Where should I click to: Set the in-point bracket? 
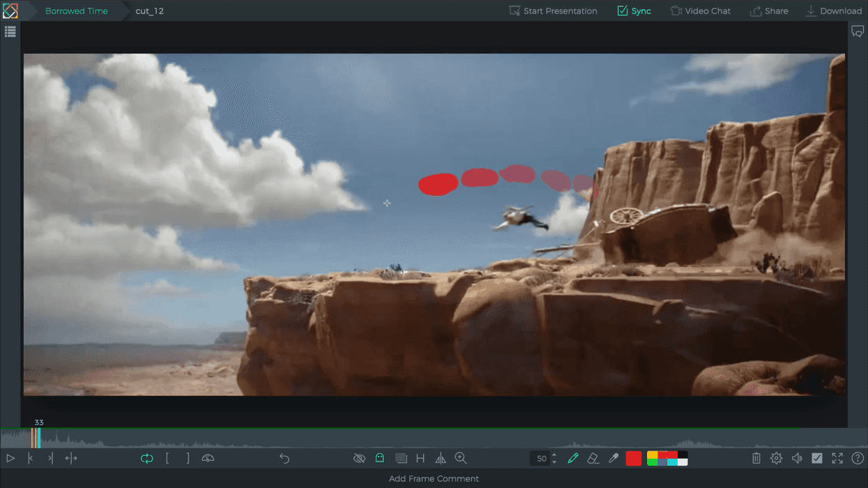pos(167,459)
